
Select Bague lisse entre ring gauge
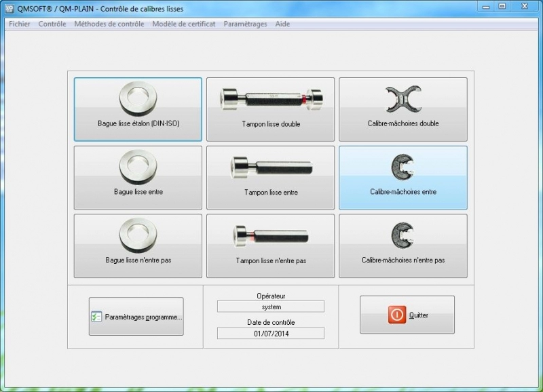point(138,178)
